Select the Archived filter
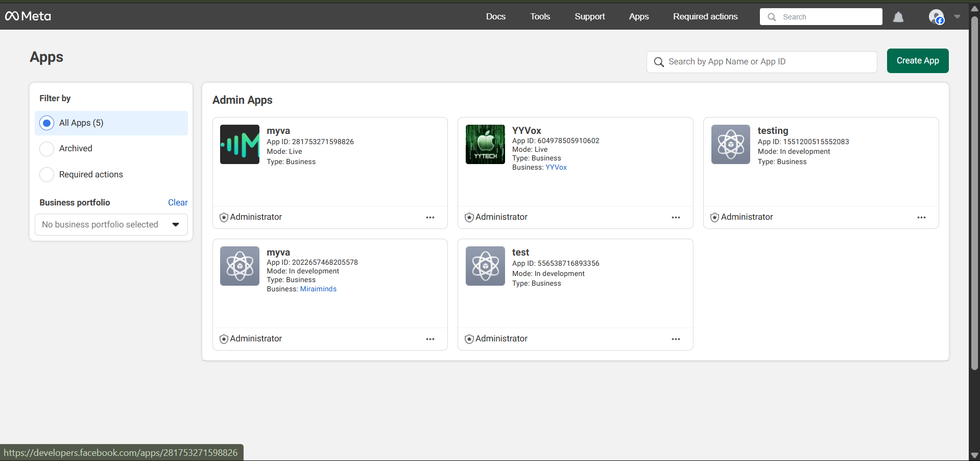This screenshot has height=461, width=980. pos(46,149)
